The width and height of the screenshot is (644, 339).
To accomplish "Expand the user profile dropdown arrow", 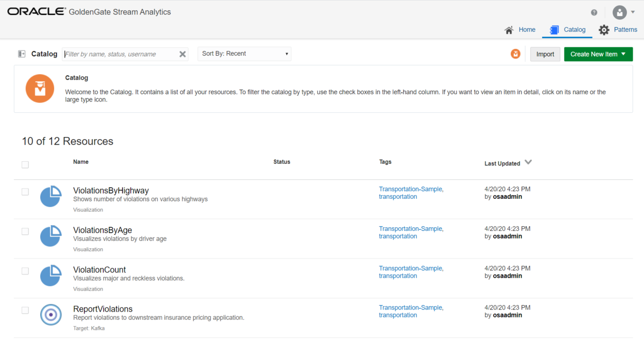I will (633, 12).
